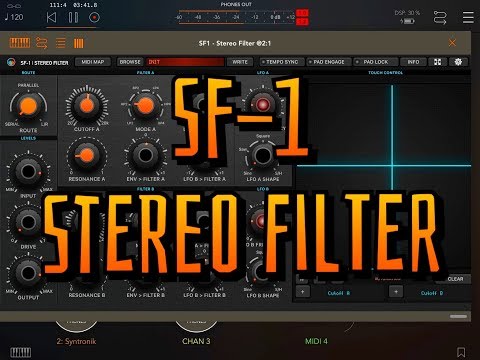Screen dimensions: 480x360
Task: Open the MIDI MAP panel
Action: pyautogui.click(x=93, y=62)
